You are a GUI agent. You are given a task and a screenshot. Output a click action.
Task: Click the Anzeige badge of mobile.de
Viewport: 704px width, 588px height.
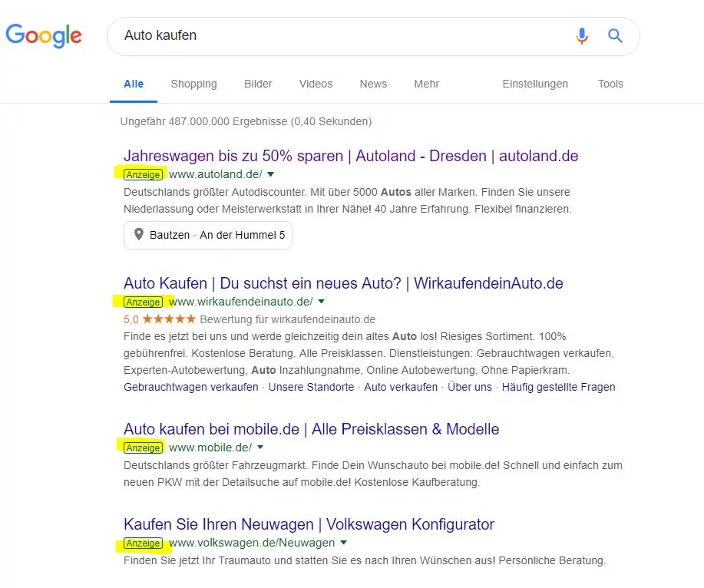point(143,448)
